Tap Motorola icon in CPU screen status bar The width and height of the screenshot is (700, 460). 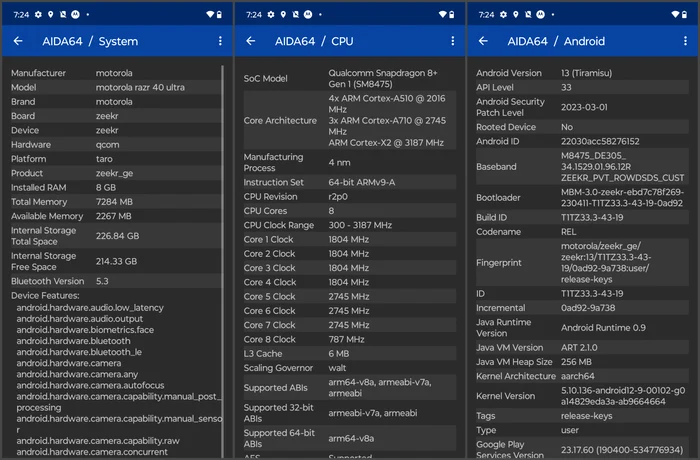[308, 15]
